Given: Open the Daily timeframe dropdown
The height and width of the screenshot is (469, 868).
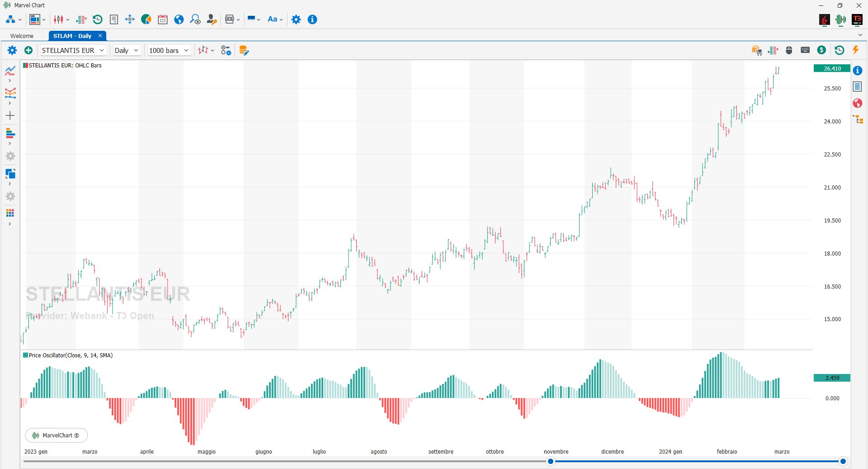Looking at the screenshot, I should (127, 50).
